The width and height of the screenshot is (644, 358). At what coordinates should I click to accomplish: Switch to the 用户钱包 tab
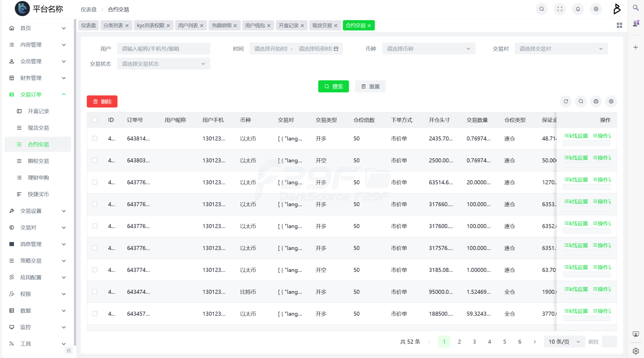click(255, 25)
